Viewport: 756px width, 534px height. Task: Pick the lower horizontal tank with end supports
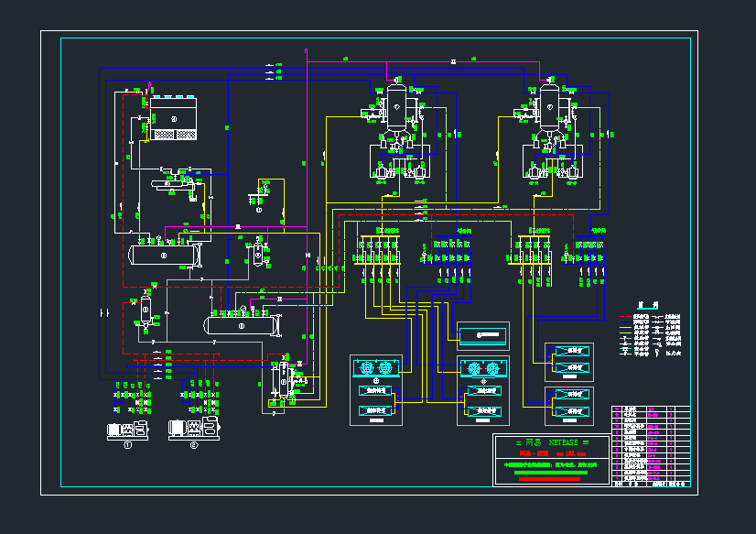click(x=243, y=323)
